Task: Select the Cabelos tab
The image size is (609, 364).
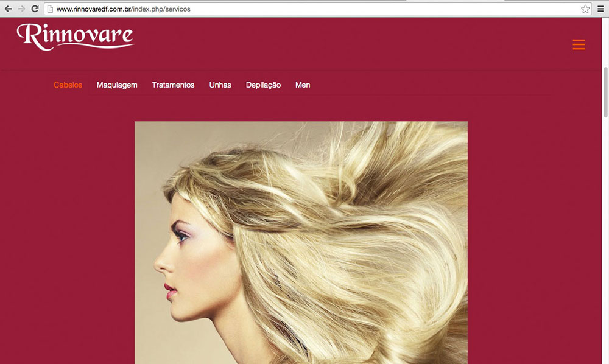Action: [x=68, y=85]
